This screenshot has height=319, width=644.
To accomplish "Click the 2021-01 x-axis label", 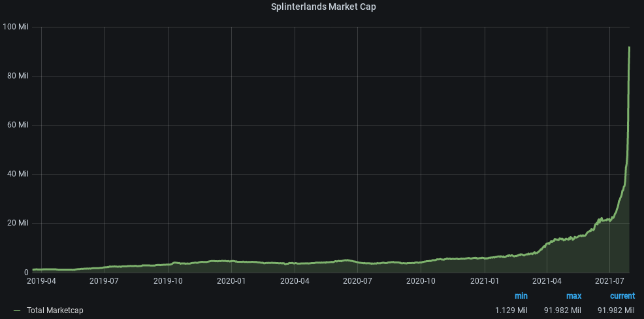I will (x=485, y=281).
